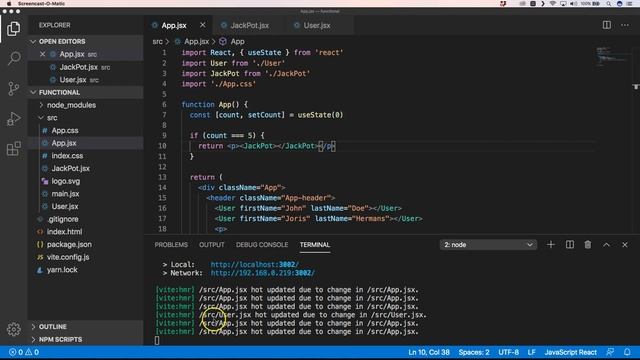Create a new terminal with plus icon
Image resolution: width=640 pixels, height=360 pixels.
tap(551, 244)
